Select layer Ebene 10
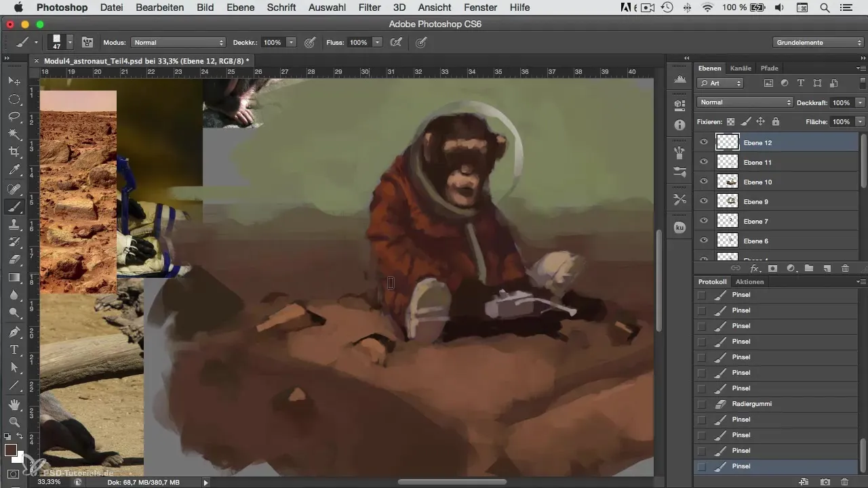This screenshot has height=488, width=868. 776,182
